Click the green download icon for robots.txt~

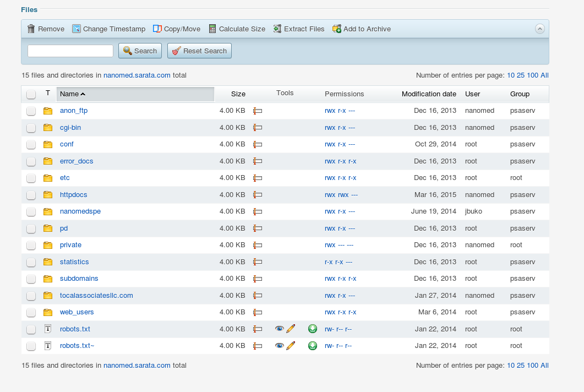pos(313,346)
